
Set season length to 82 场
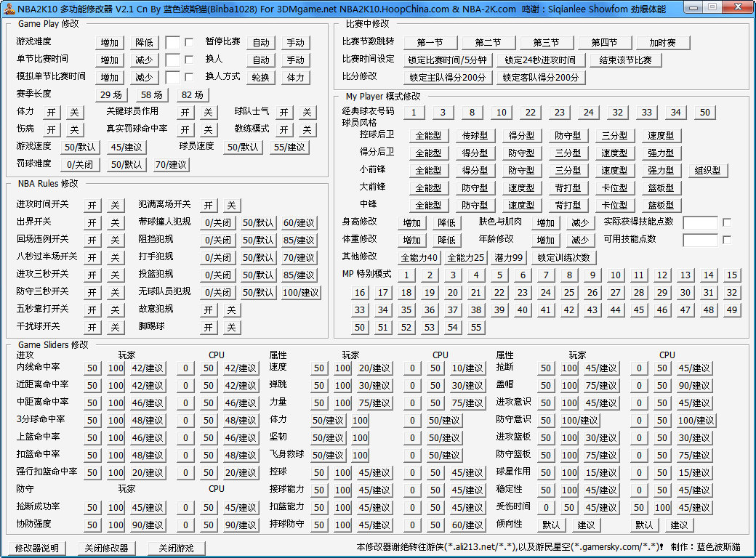192,94
